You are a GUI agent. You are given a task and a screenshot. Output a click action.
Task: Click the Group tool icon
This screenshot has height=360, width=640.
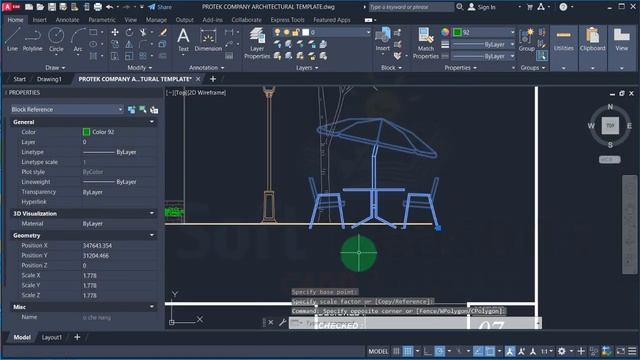pos(527,39)
